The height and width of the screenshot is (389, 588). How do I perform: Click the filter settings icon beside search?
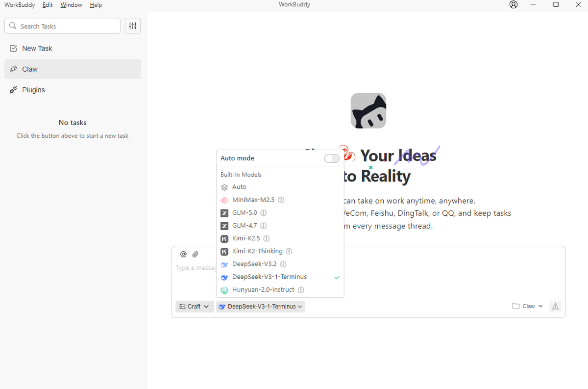click(x=133, y=26)
